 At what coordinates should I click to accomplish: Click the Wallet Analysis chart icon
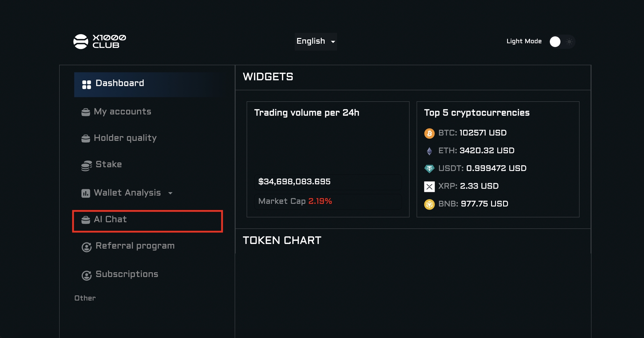pos(86,193)
